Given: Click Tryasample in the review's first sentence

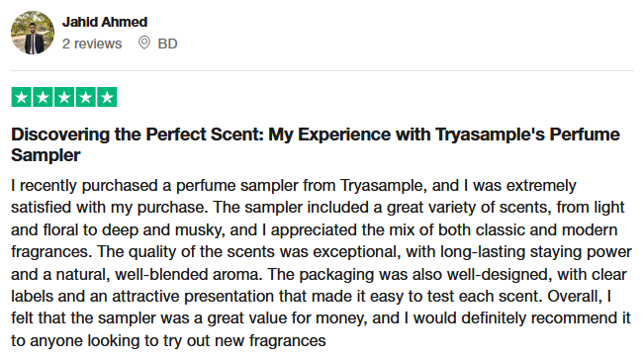Looking at the screenshot, I should (x=382, y=185).
